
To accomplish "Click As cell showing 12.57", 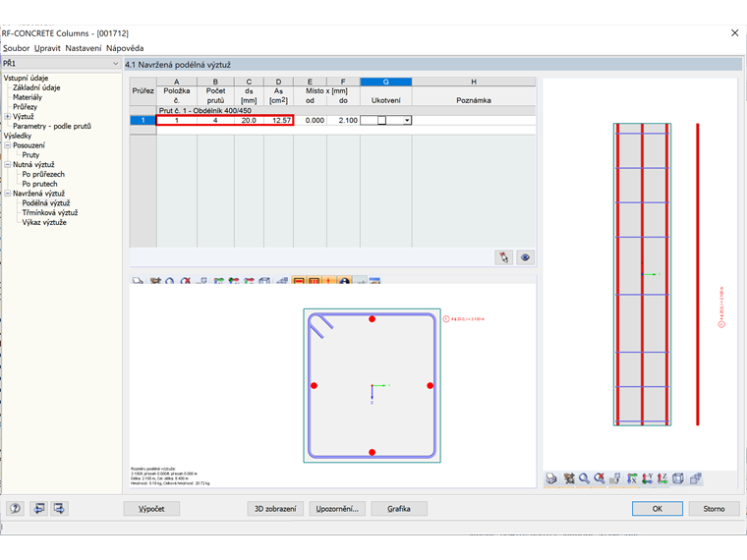I will pos(279,121).
